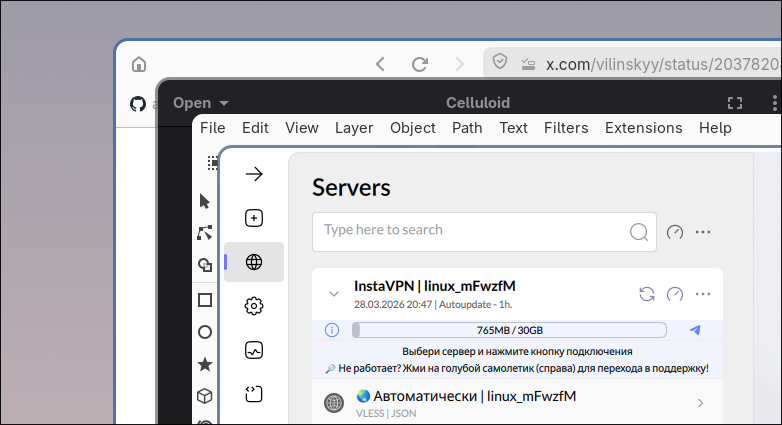Select Inkscape Shape builder tool
Image resolution: width=782 pixels, height=425 pixels.
pos(205,265)
